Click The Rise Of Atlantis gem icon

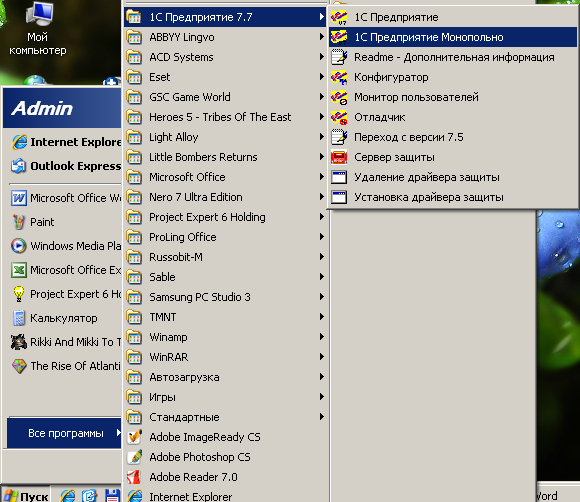(x=18, y=366)
